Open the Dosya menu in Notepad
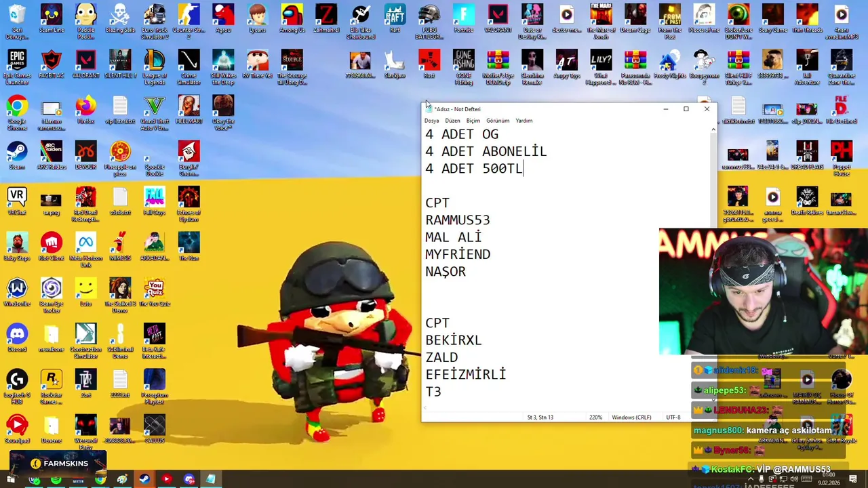The width and height of the screenshot is (868, 488). pos(431,121)
